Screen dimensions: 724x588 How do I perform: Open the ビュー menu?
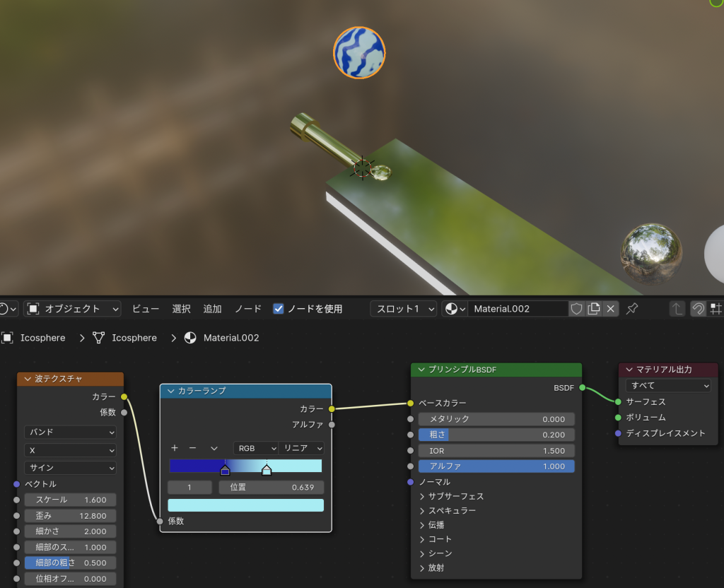(x=146, y=309)
